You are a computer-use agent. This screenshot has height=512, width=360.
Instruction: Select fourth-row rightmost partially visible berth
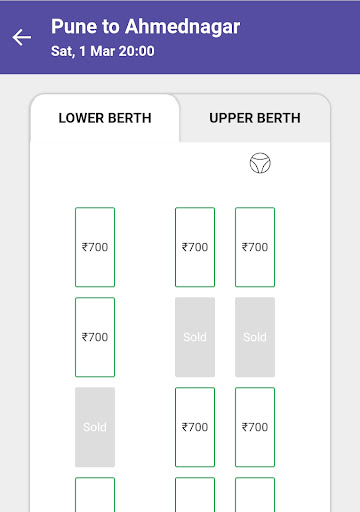(x=255, y=495)
